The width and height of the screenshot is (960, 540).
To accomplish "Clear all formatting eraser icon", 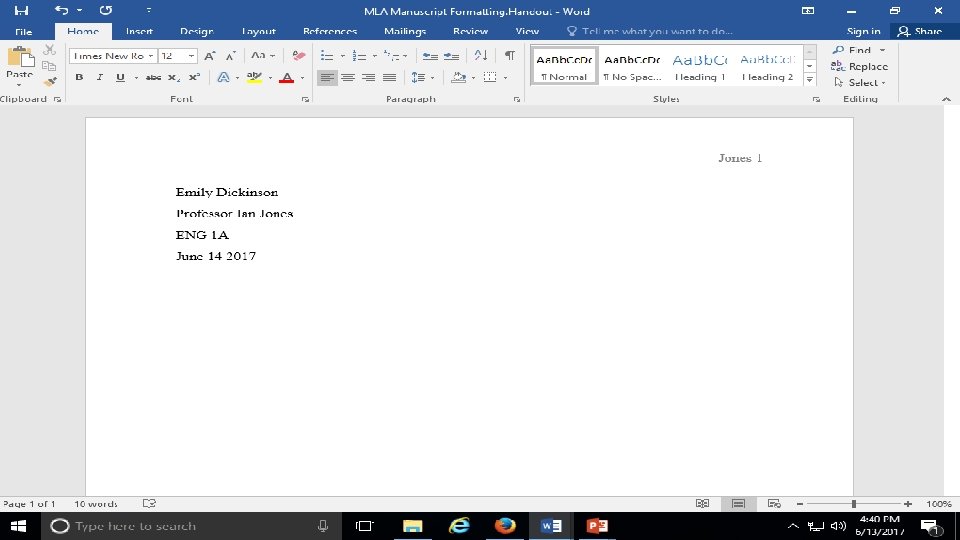I will pos(298,56).
